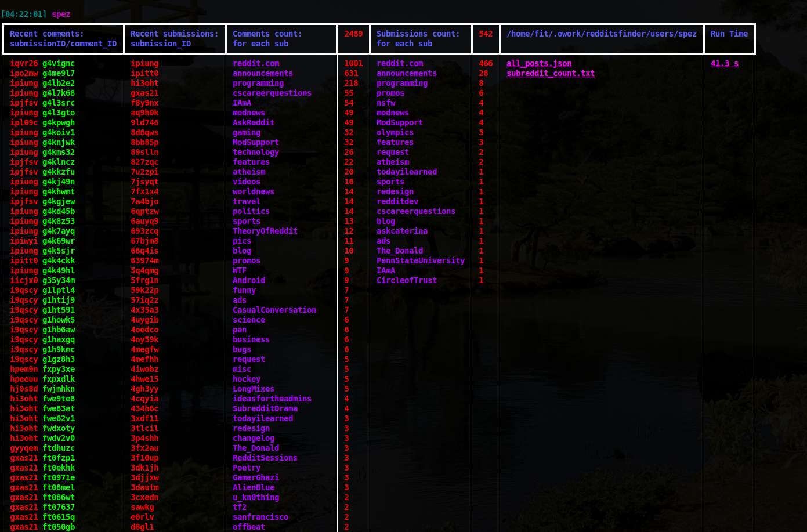Click the nsfw subreddit in submissions
The height and width of the screenshot is (532, 807).
pos(386,103)
